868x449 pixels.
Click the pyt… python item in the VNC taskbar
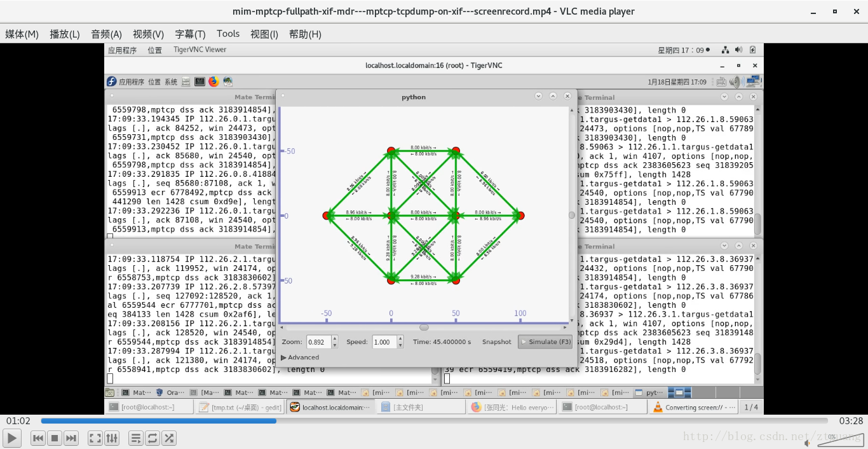tap(649, 392)
